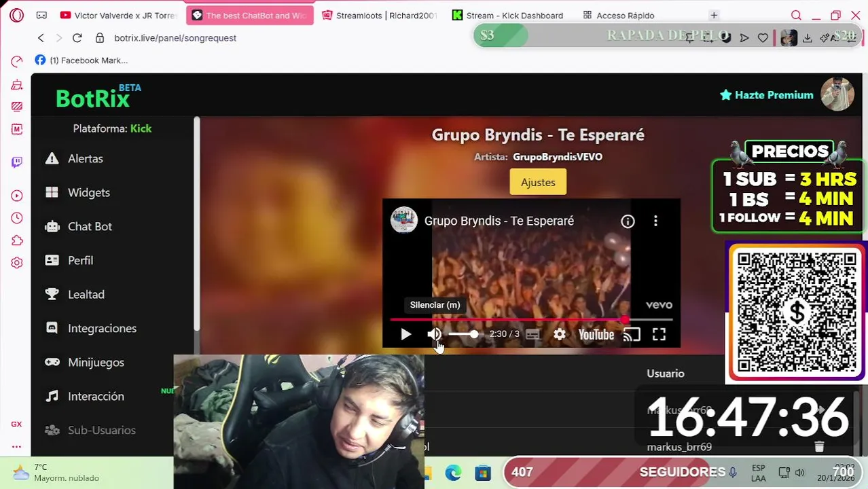Open Microsoft Store from the taskbar

tap(483, 473)
